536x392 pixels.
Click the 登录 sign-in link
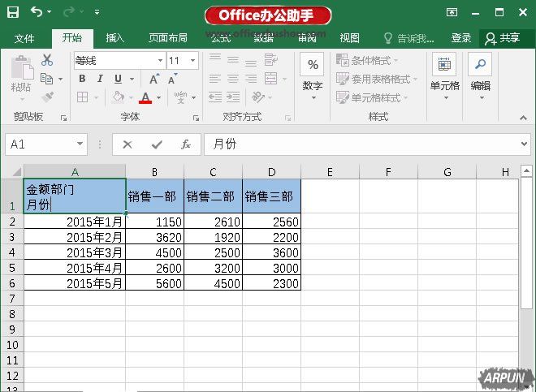(x=461, y=38)
